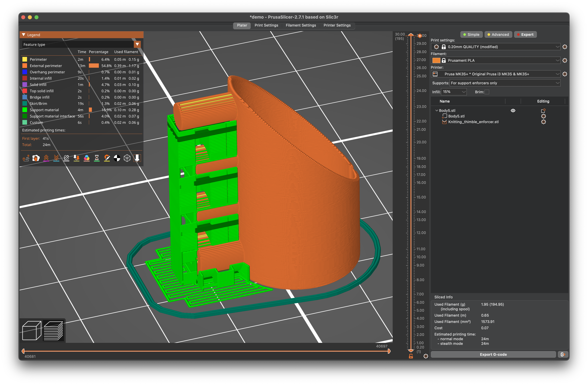
Task: Toggle tool marker nozzle icon
Action: 137,158
